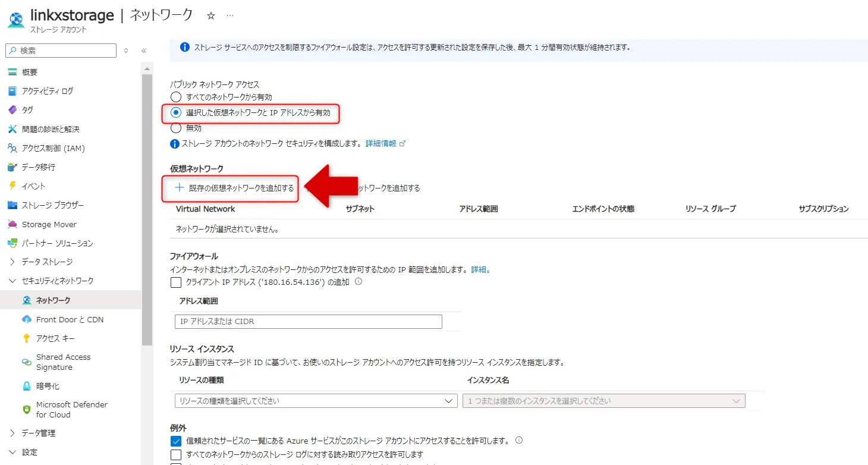Click the Virtual Network column header

point(206,209)
